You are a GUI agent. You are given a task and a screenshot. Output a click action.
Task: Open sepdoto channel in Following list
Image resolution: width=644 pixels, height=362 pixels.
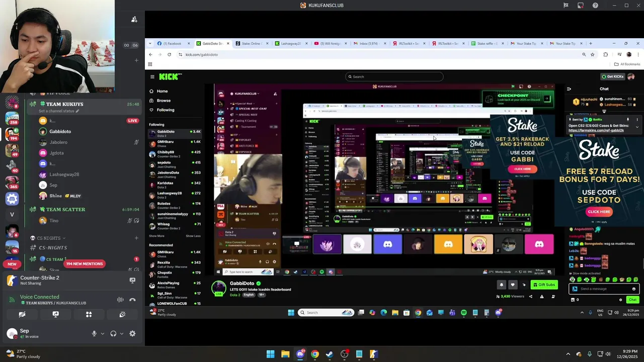(x=175, y=163)
